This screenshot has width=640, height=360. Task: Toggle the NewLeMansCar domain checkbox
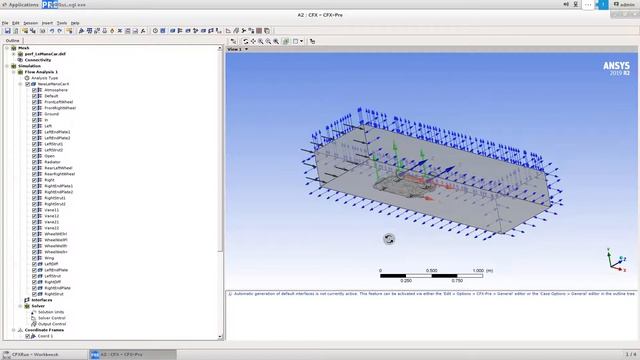[x=28, y=84]
